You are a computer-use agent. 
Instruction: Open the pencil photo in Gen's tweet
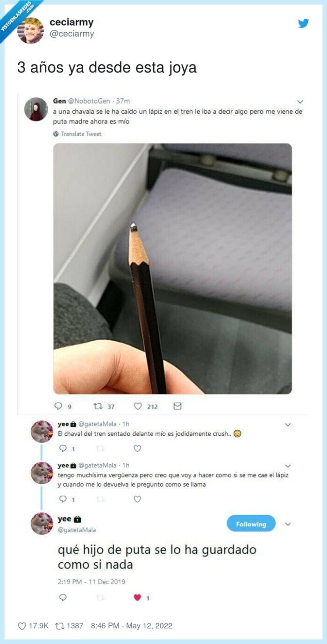tap(172, 268)
